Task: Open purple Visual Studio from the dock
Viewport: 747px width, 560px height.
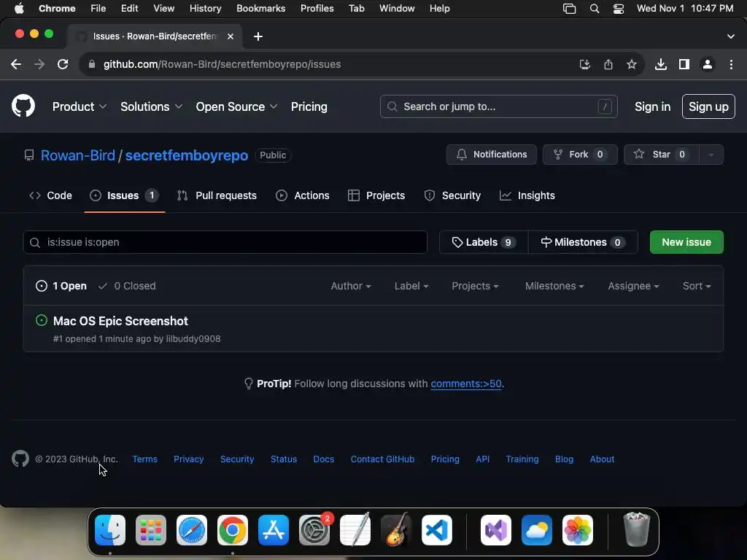Action: 496,530
